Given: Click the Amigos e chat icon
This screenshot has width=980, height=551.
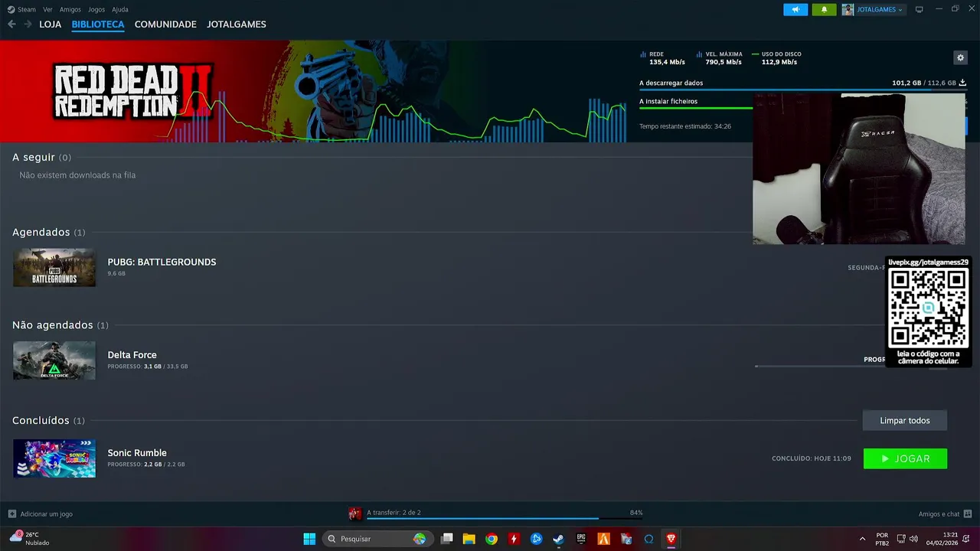Looking at the screenshot, I should [968, 514].
